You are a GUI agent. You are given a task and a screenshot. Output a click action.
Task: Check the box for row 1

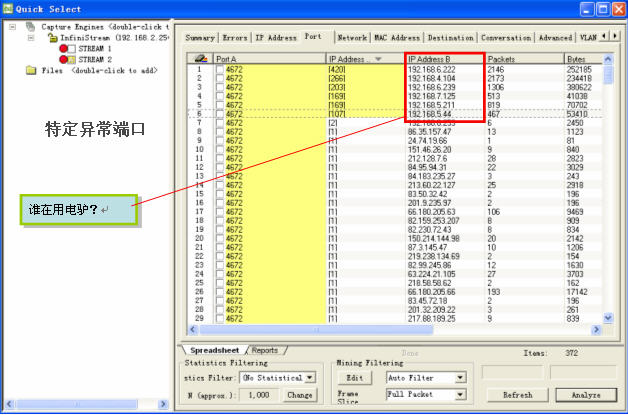tap(220, 69)
